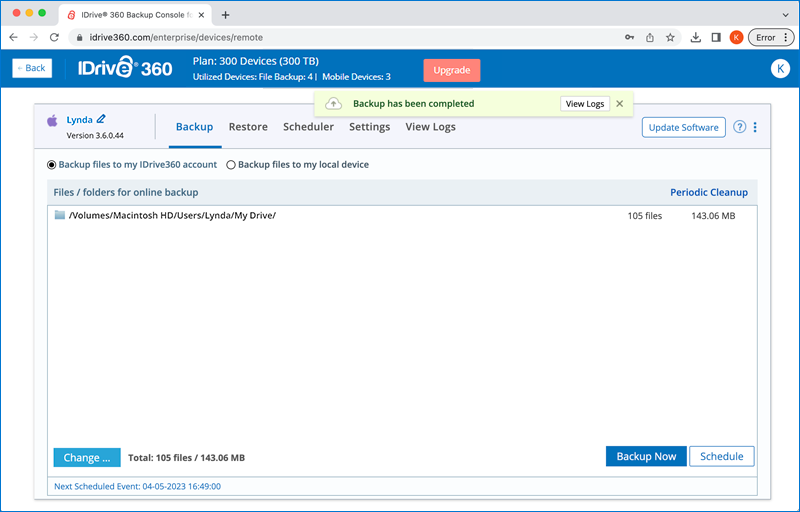Switch to the Backup tab
The width and height of the screenshot is (800, 512).
194,127
